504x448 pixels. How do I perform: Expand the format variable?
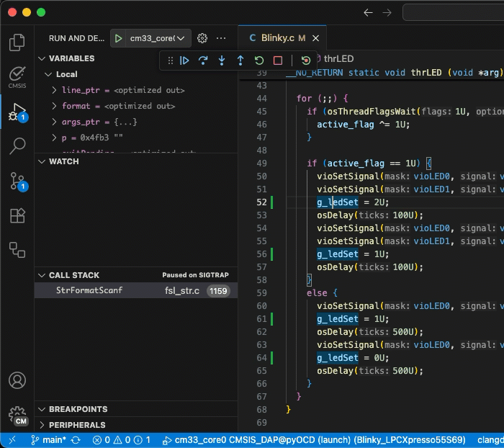[x=54, y=106]
